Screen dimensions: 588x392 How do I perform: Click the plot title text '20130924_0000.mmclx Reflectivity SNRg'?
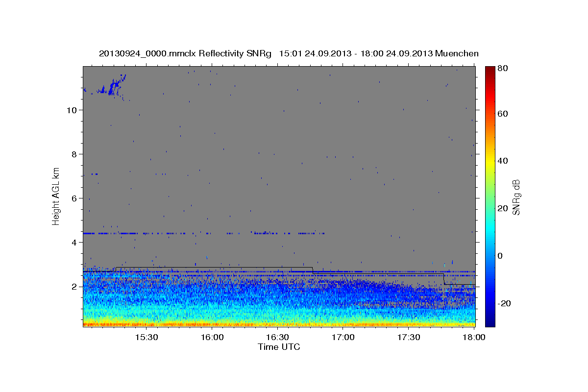click(x=185, y=53)
